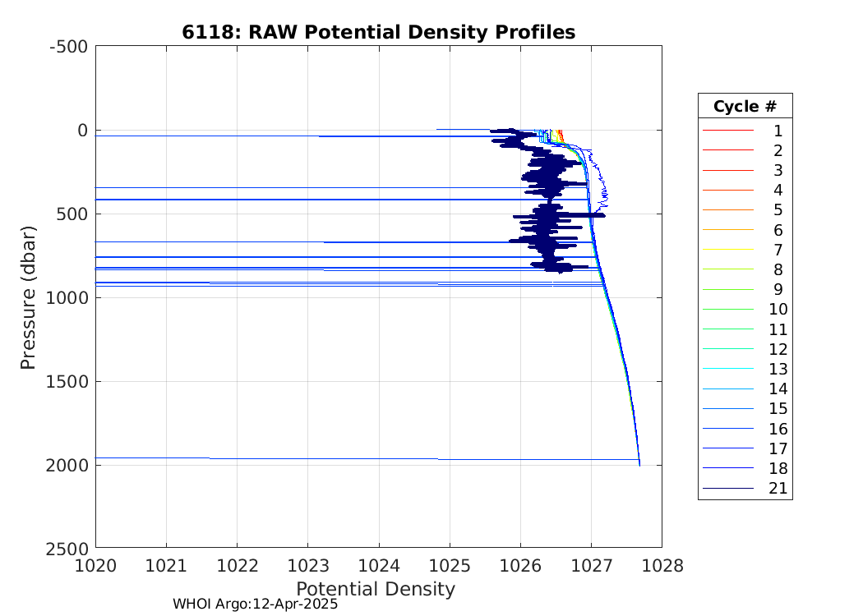Select legend entry label 2
The image size is (863, 616).
778,150
